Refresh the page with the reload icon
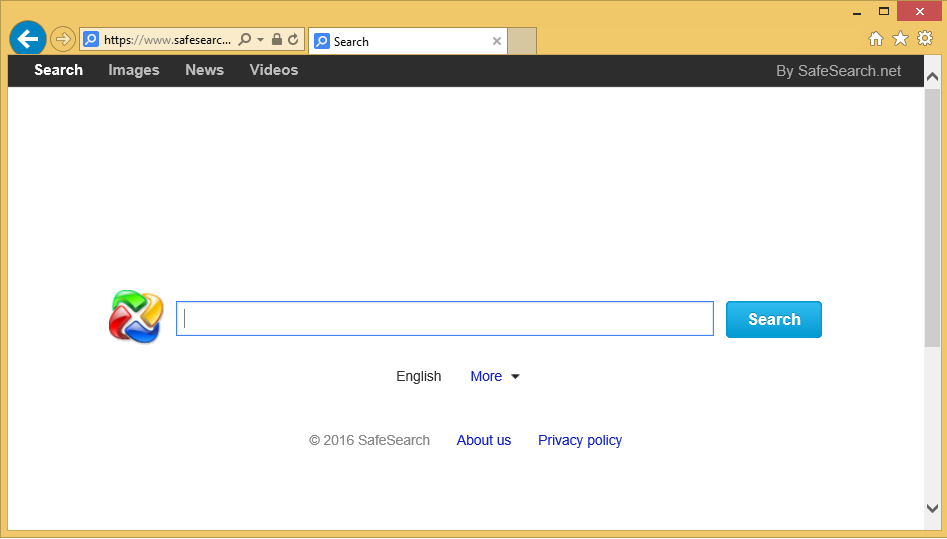The width and height of the screenshot is (947, 539). 293,40
